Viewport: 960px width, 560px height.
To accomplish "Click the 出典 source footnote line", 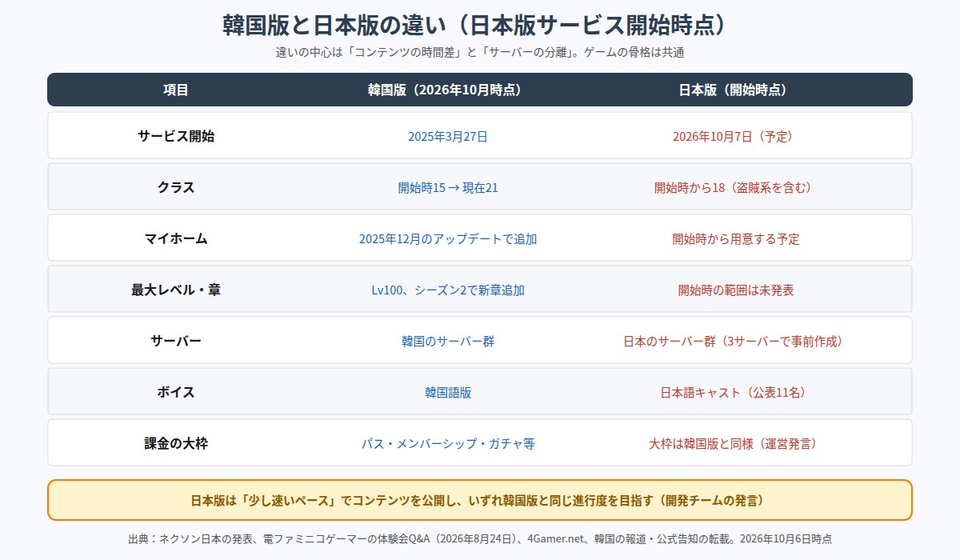I will point(480,538).
